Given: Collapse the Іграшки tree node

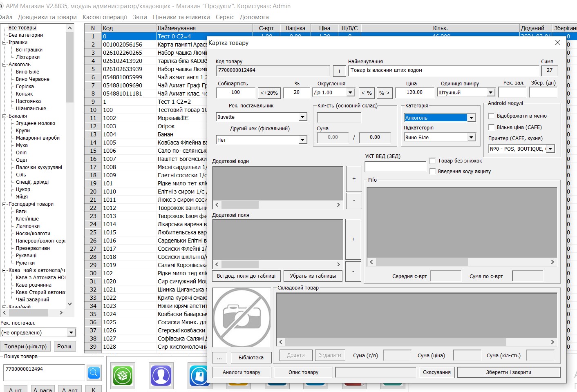Looking at the screenshot, I should point(4,42).
